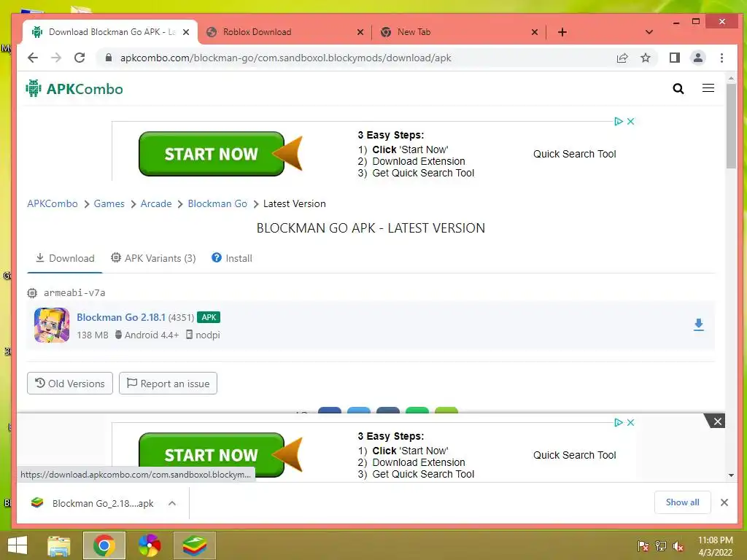Viewport: 747px width, 560px height.
Task: Open the colorful pinwheel taskbar app
Action: [149, 545]
